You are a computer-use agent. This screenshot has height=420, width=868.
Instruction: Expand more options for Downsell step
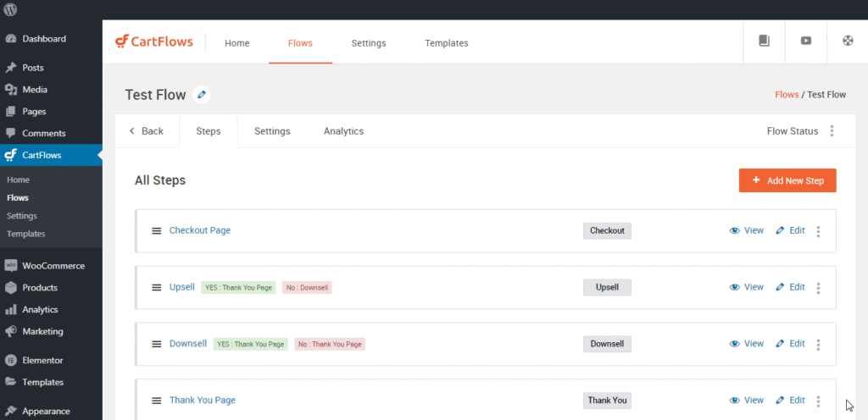818,345
